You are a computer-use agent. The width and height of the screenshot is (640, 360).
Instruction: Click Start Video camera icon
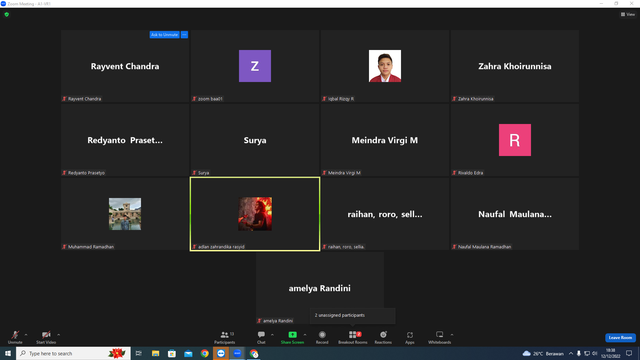tap(46, 335)
